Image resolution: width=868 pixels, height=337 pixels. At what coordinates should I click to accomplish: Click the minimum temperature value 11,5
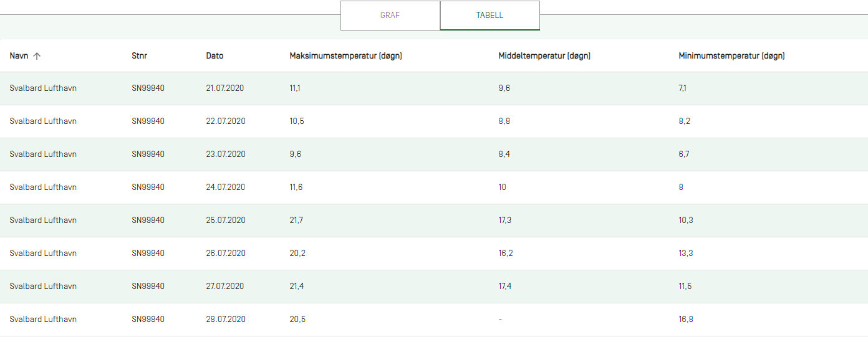[685, 287]
